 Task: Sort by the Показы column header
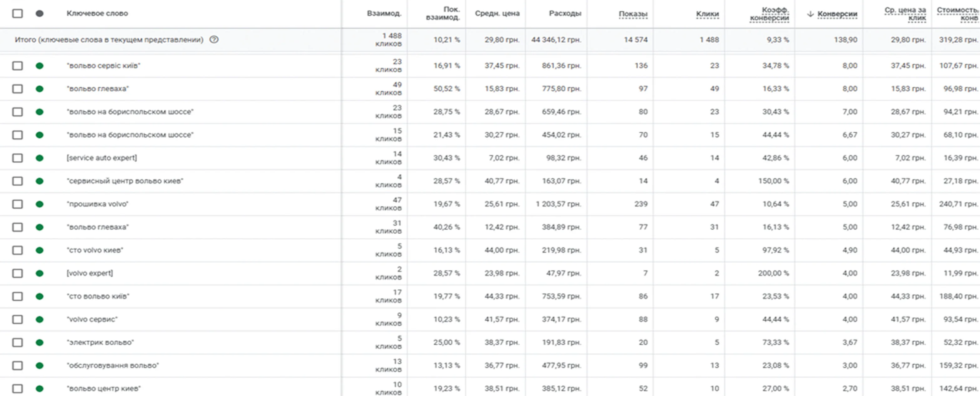tap(633, 14)
